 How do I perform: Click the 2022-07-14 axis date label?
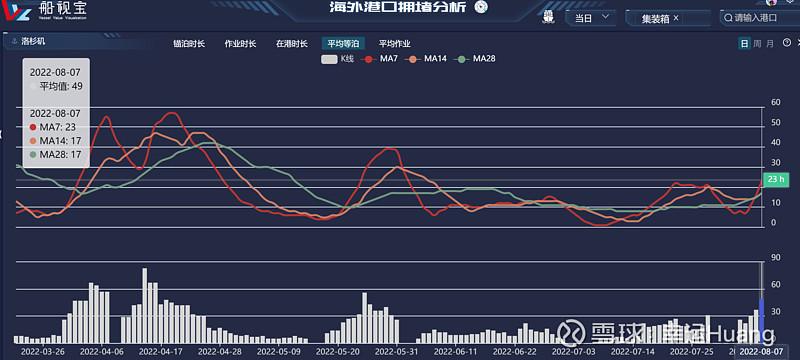632,352
